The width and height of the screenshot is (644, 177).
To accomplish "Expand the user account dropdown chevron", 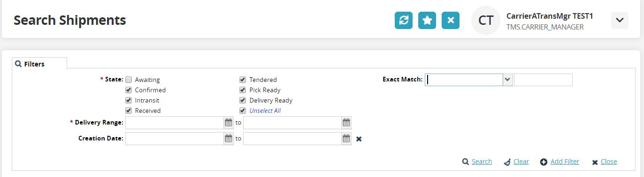I will pyautogui.click(x=620, y=20).
